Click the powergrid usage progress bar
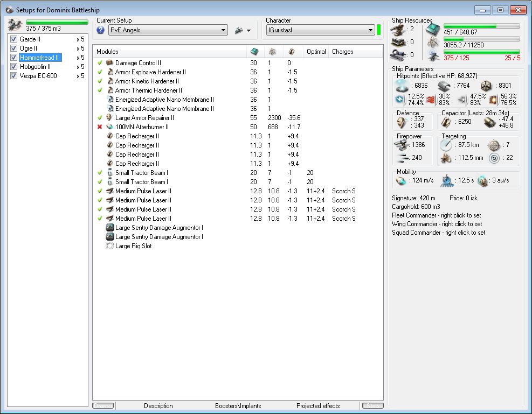Image resolution: width=532 pixels, height=414 pixels. (482, 39)
